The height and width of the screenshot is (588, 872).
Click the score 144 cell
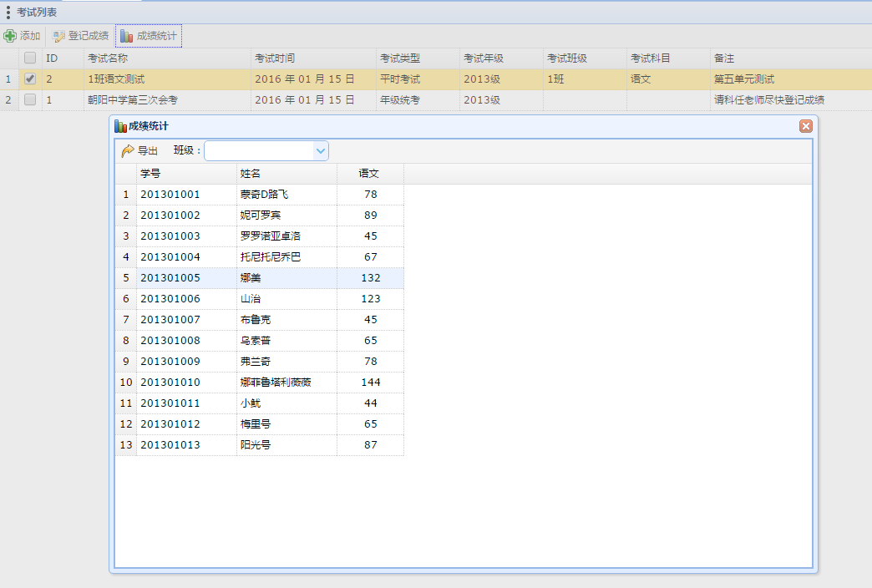[370, 383]
